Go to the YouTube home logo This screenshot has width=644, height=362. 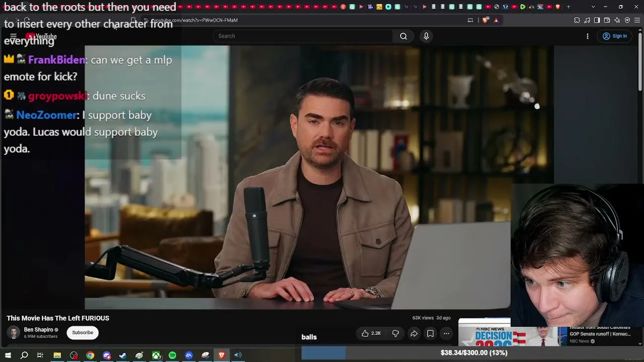pyautogui.click(x=41, y=36)
